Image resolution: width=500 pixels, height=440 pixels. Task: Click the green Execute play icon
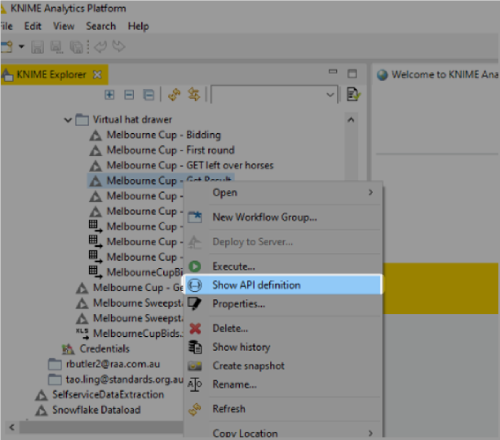195,266
